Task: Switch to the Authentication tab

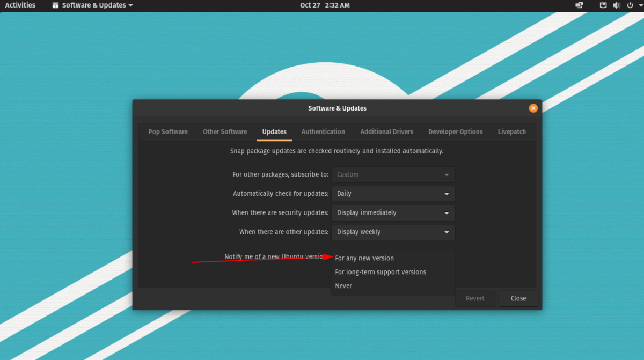Action: [323, 131]
